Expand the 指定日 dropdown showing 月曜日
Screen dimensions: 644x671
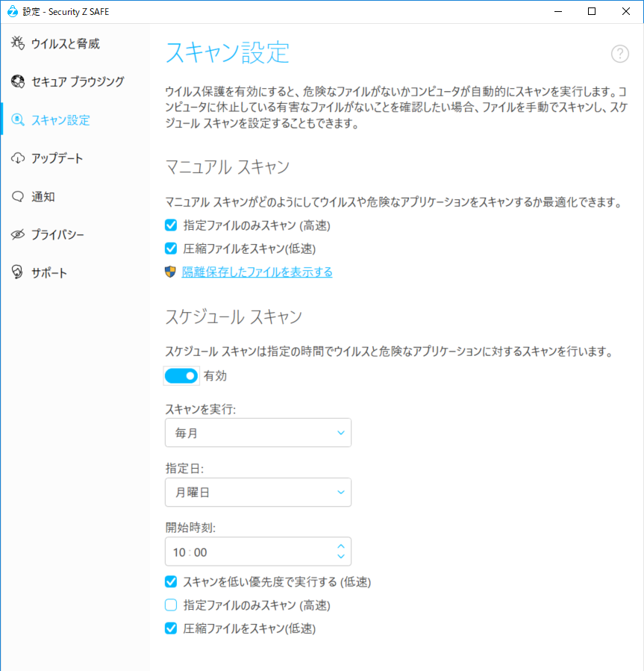click(257, 493)
